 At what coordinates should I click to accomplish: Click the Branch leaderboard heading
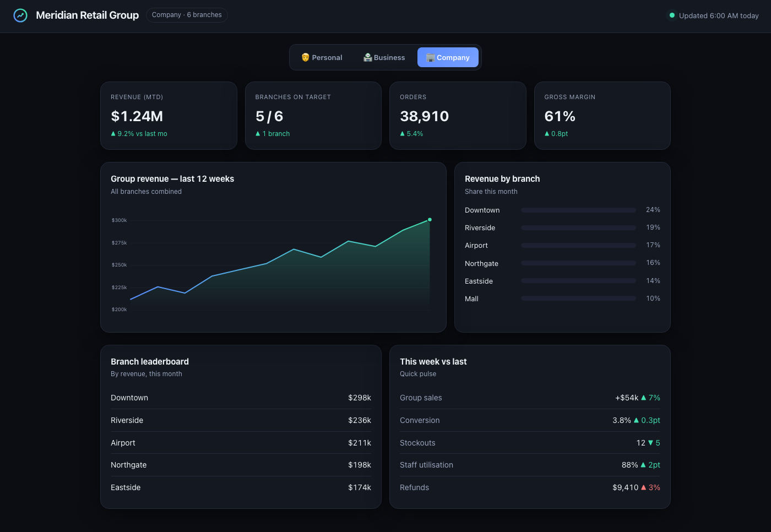click(x=150, y=362)
